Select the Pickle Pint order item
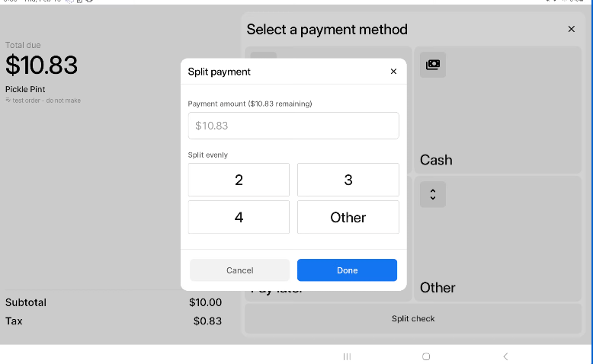Image resolution: width=593 pixels, height=364 pixels. click(x=25, y=89)
